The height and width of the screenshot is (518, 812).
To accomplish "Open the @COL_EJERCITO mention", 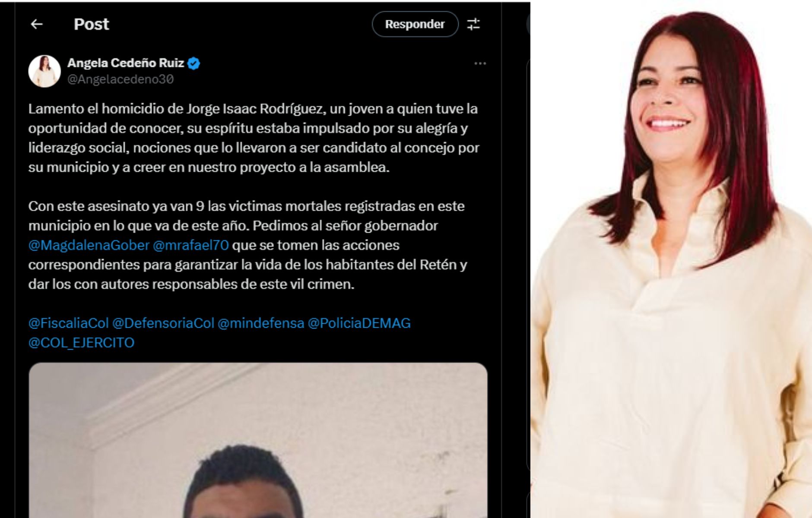I will tap(81, 343).
